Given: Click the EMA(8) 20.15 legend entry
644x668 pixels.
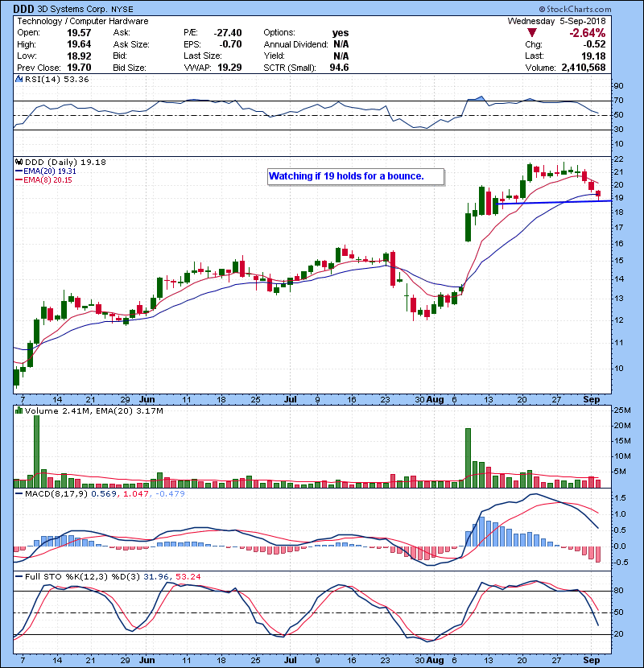Looking at the screenshot, I should (x=43, y=180).
